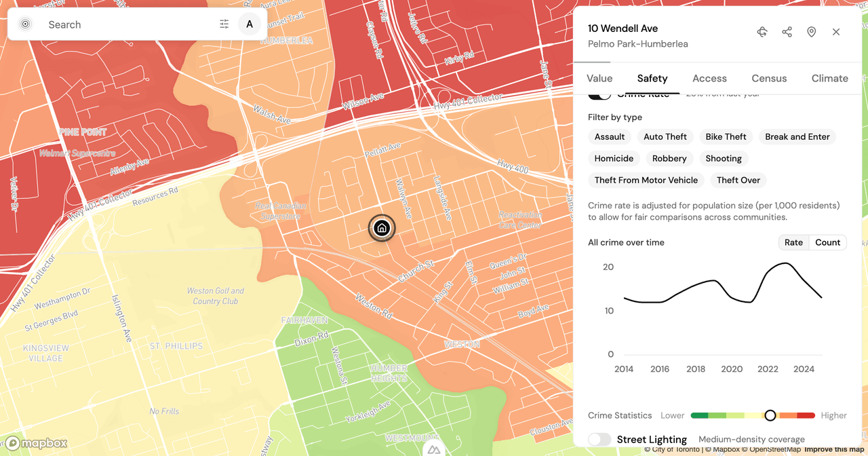Click the home marker on the map
Image resolution: width=868 pixels, height=456 pixels.
pyautogui.click(x=382, y=228)
